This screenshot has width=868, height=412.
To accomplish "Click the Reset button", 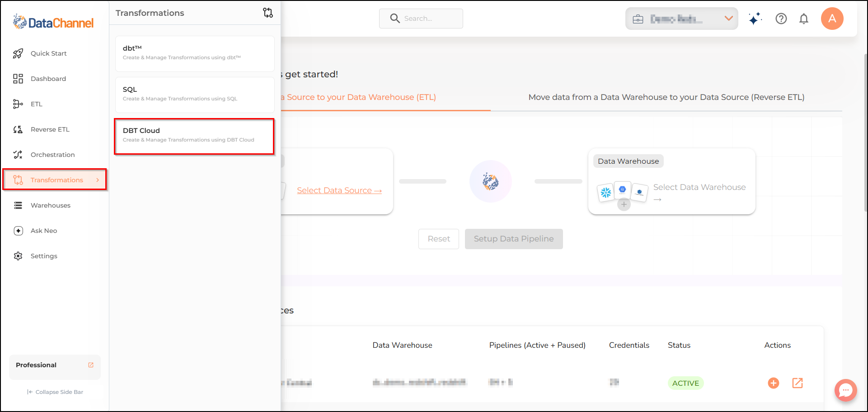I will point(439,239).
